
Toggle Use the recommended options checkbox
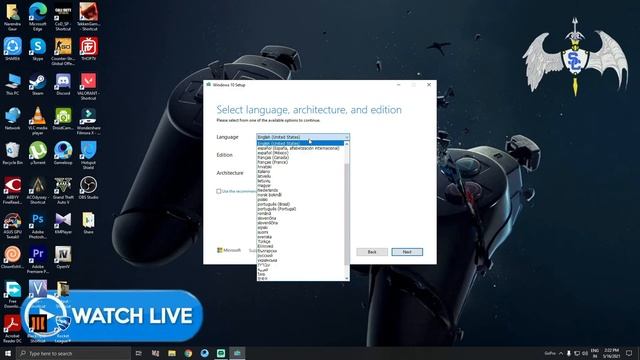tap(219, 191)
